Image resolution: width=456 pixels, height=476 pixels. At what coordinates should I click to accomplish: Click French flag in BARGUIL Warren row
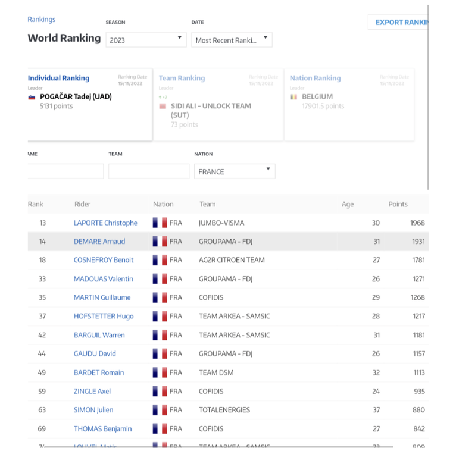click(160, 335)
